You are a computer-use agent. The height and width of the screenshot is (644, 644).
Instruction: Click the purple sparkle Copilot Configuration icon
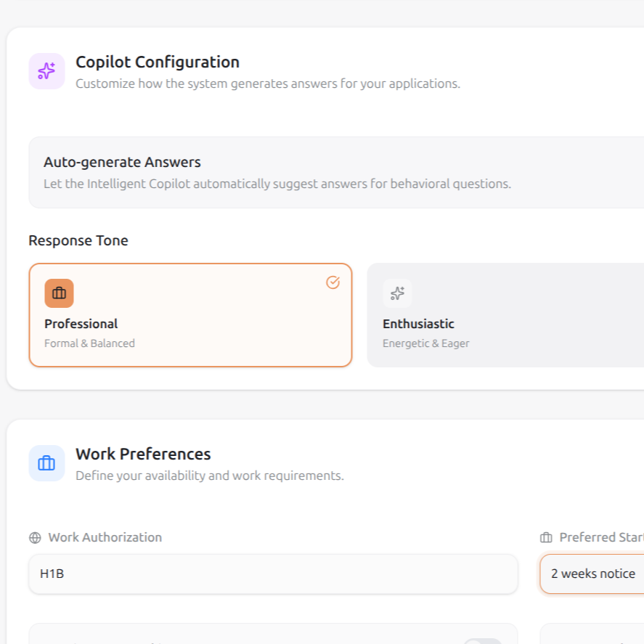pyautogui.click(x=46, y=71)
